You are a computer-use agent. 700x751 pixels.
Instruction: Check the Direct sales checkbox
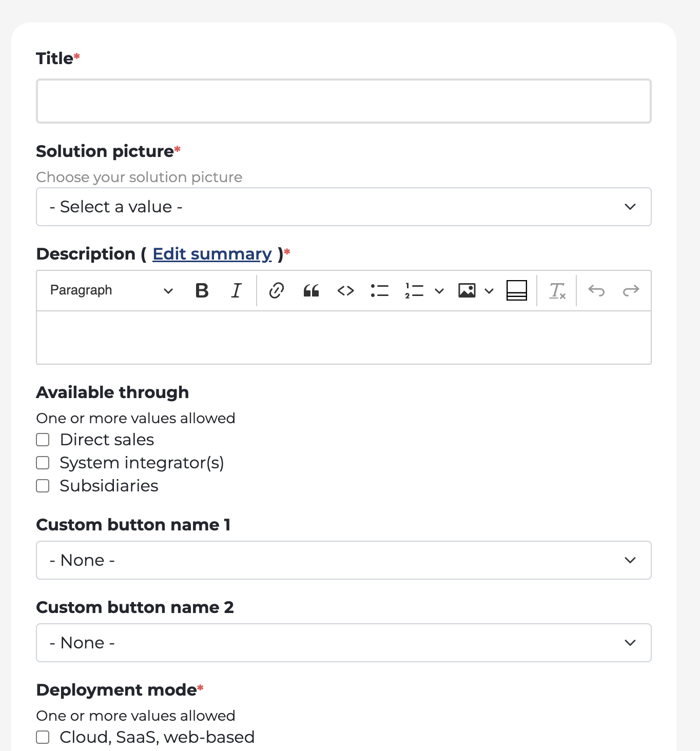pyautogui.click(x=43, y=439)
